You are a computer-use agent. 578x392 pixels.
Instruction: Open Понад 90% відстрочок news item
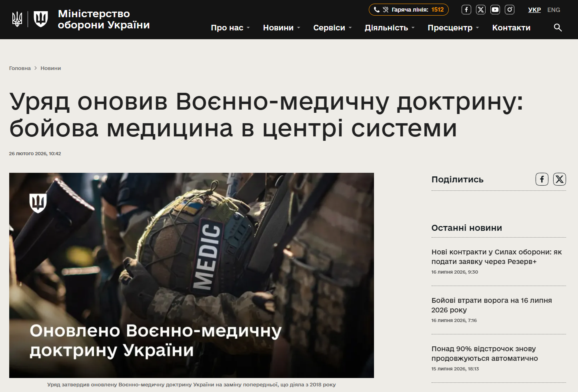tap(484, 354)
